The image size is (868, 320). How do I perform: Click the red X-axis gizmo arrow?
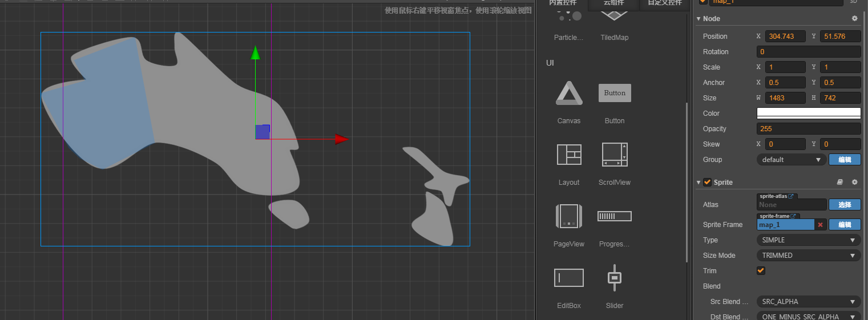342,139
